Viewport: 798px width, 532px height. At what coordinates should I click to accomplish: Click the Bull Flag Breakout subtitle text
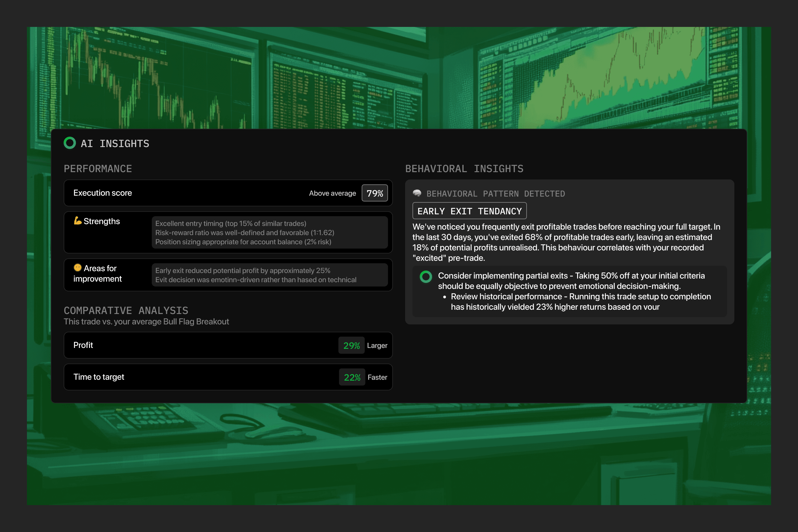146,321
